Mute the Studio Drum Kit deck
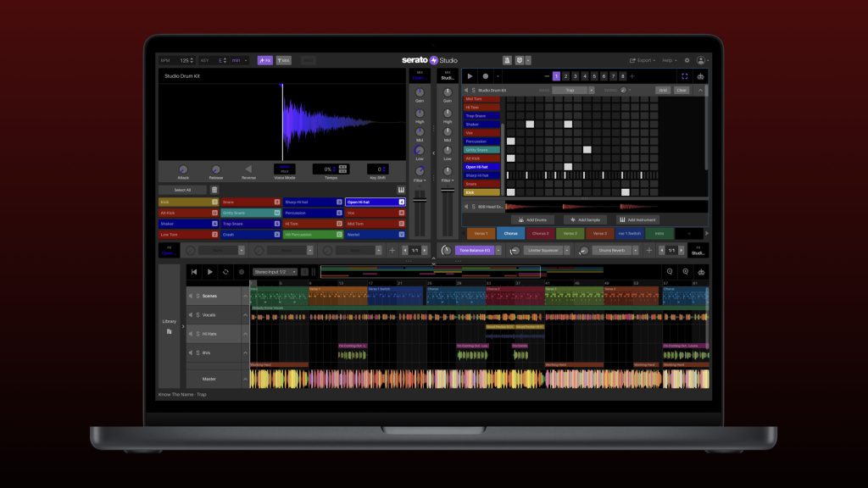This screenshot has width=868, height=488. 466,90
